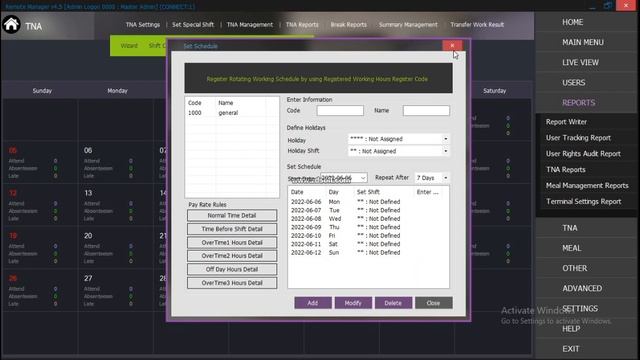
Task: Open Transfer Work Result menu
Action: (477, 24)
